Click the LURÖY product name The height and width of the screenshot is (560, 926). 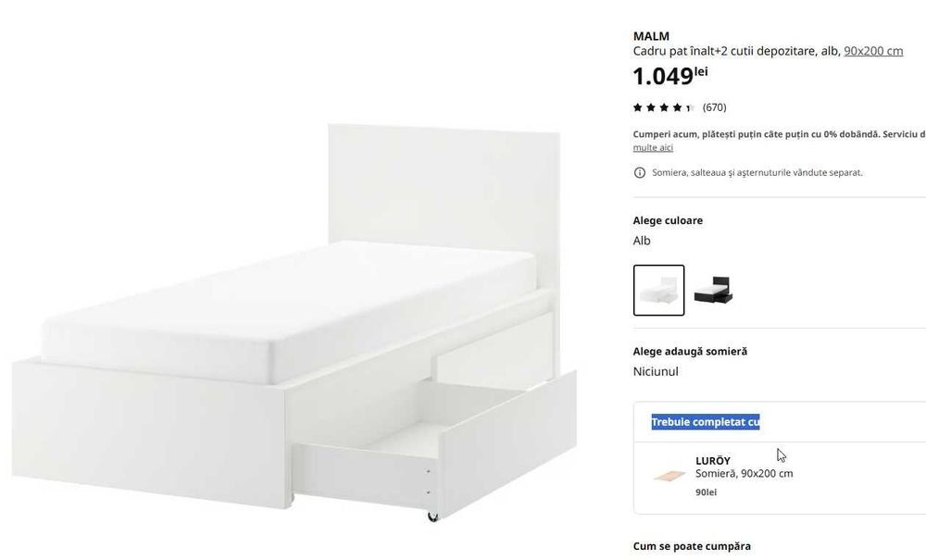pyautogui.click(x=713, y=461)
